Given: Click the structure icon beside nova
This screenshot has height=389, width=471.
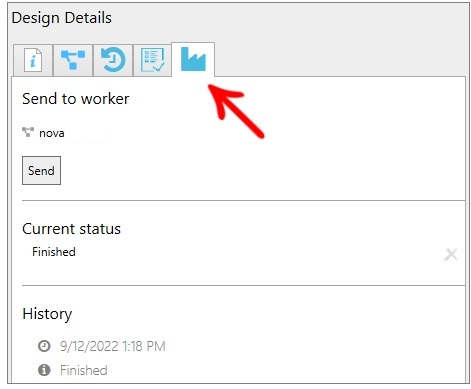Looking at the screenshot, I should pos(28,132).
